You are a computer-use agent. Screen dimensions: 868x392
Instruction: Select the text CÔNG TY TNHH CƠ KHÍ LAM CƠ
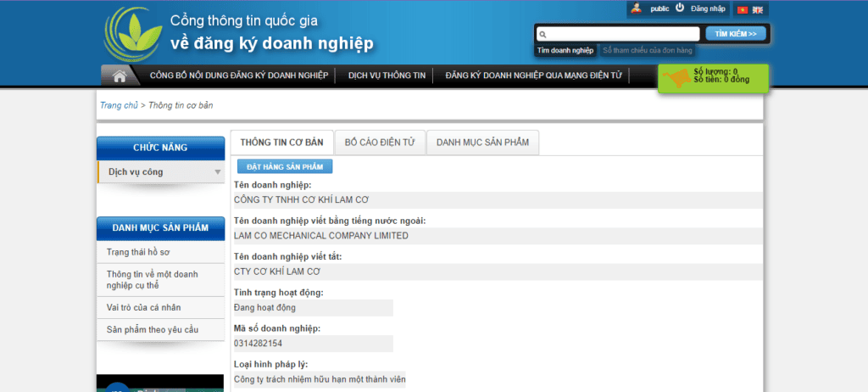pos(301,200)
